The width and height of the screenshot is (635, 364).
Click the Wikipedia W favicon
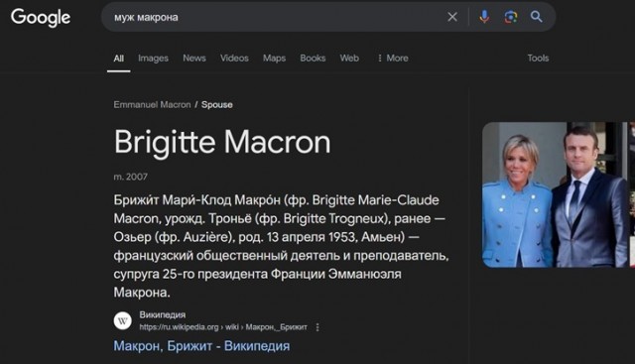(122, 321)
